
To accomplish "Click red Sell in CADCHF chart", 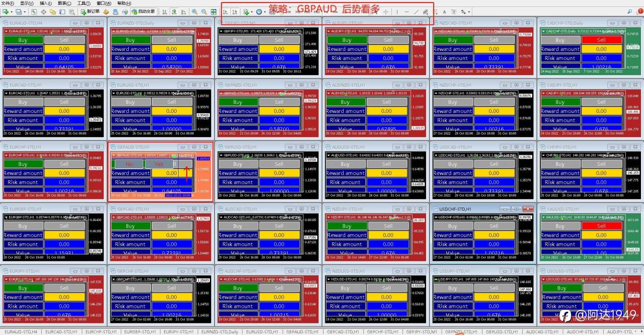I will (x=601, y=40).
